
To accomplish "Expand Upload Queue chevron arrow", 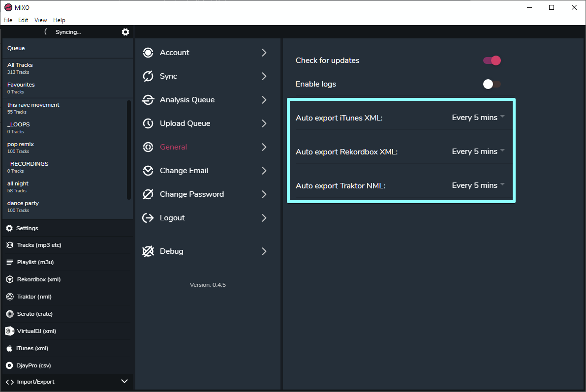I will (x=264, y=123).
